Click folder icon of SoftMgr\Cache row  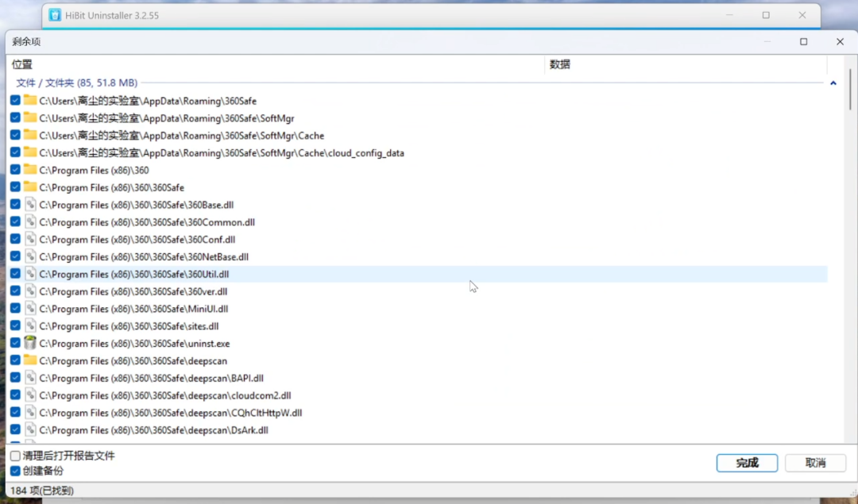[x=30, y=135]
